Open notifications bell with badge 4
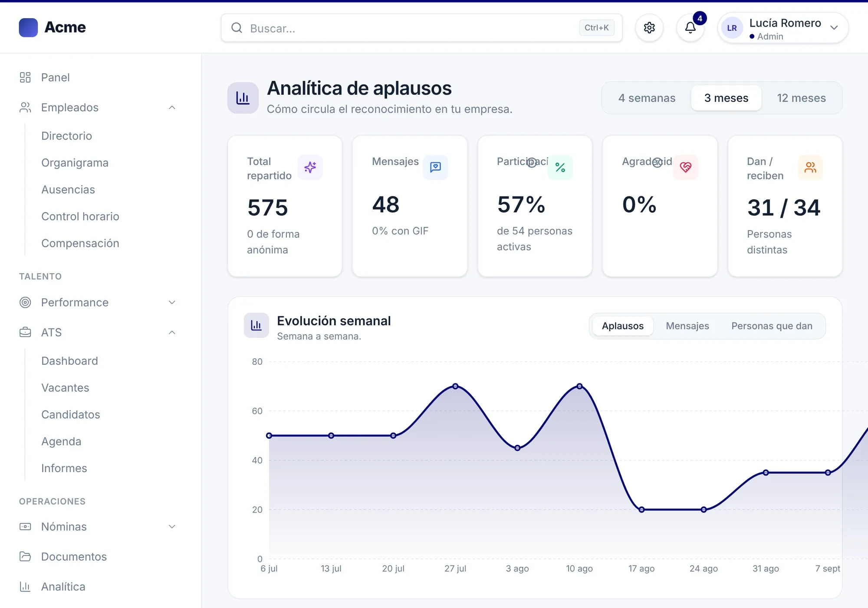Screen dimensions: 868x608 pos(690,28)
